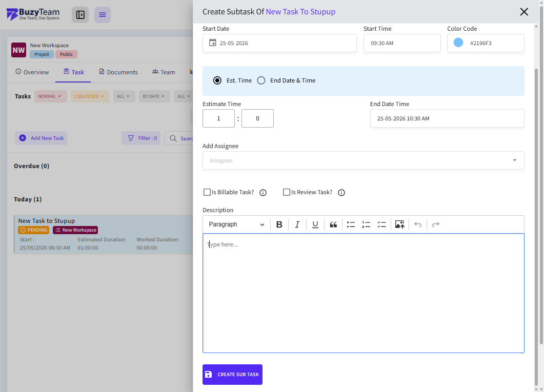Apply underline formatting in description
Screen dimensions: 544x392
coord(315,224)
